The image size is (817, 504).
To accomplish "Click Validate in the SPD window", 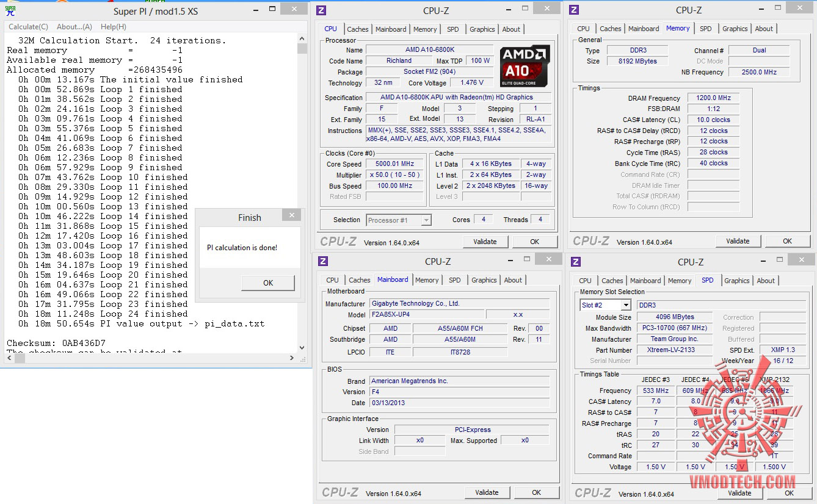I will point(739,493).
